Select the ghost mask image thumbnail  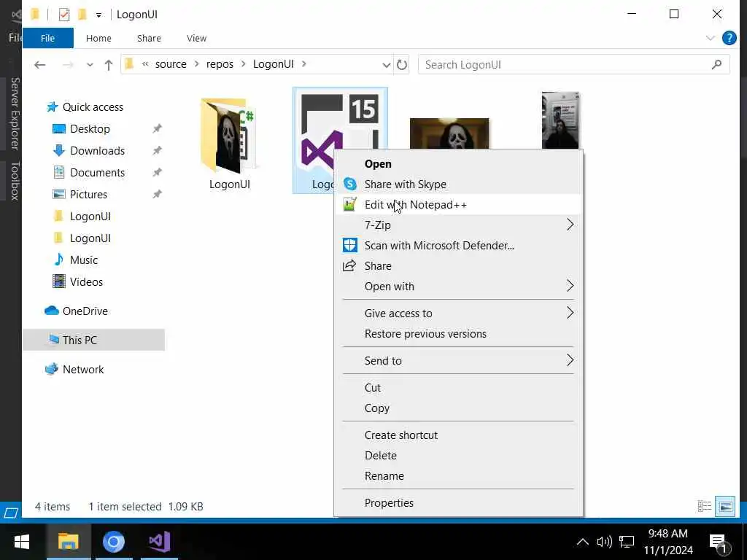coord(449,133)
